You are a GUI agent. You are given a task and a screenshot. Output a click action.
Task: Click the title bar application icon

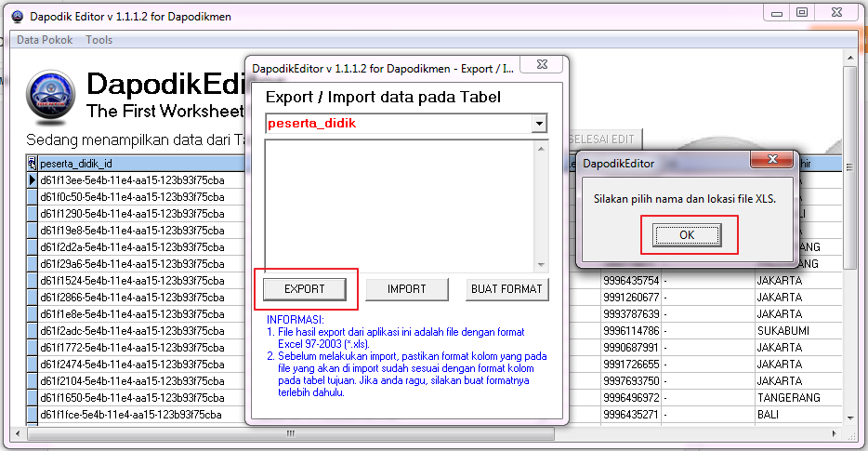(x=18, y=17)
